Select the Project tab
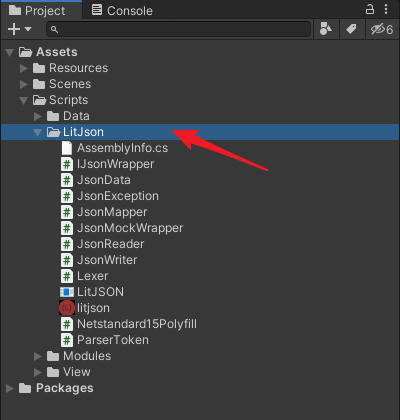The image size is (400, 420). pos(37,10)
